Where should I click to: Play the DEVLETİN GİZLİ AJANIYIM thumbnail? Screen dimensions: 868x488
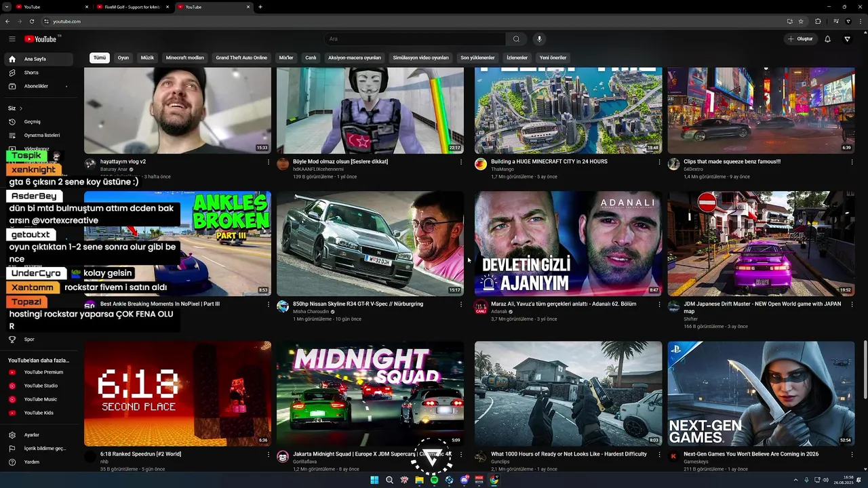click(x=568, y=243)
